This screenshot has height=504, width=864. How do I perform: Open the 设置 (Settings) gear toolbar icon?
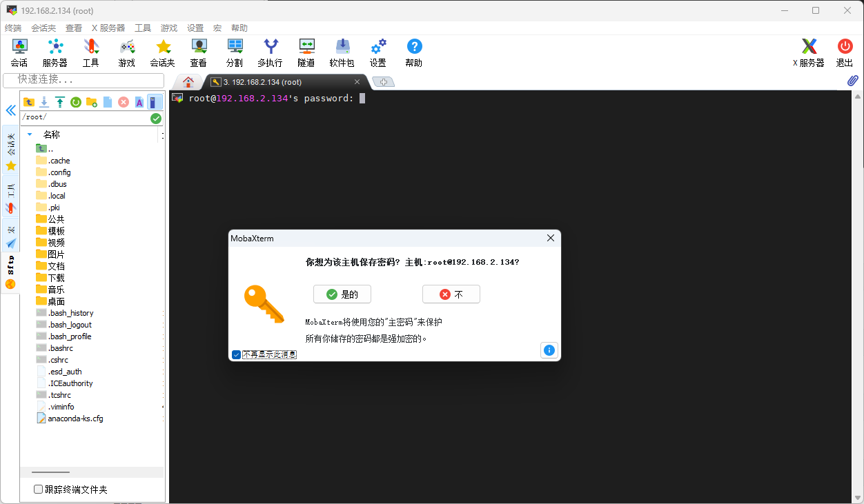(x=378, y=52)
